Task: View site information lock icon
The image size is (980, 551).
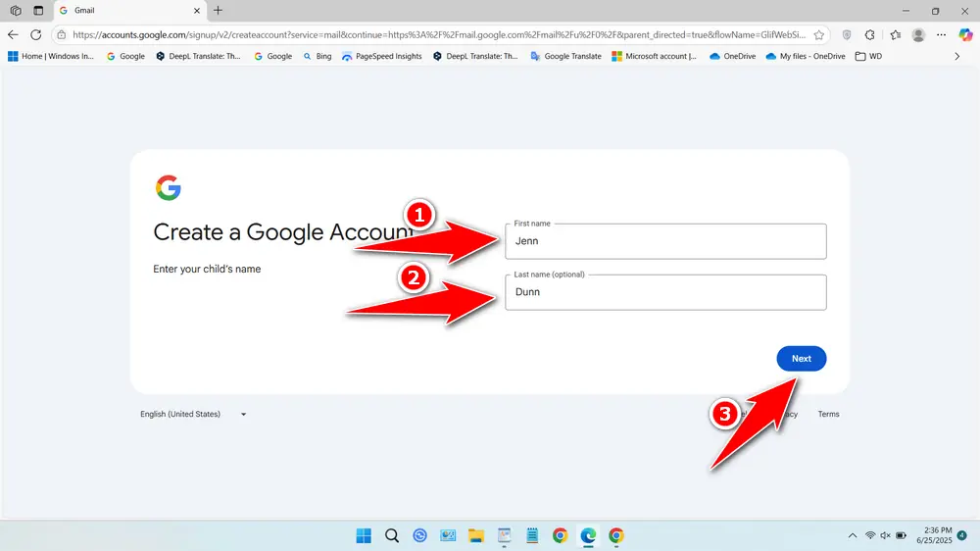Action: coord(61,35)
